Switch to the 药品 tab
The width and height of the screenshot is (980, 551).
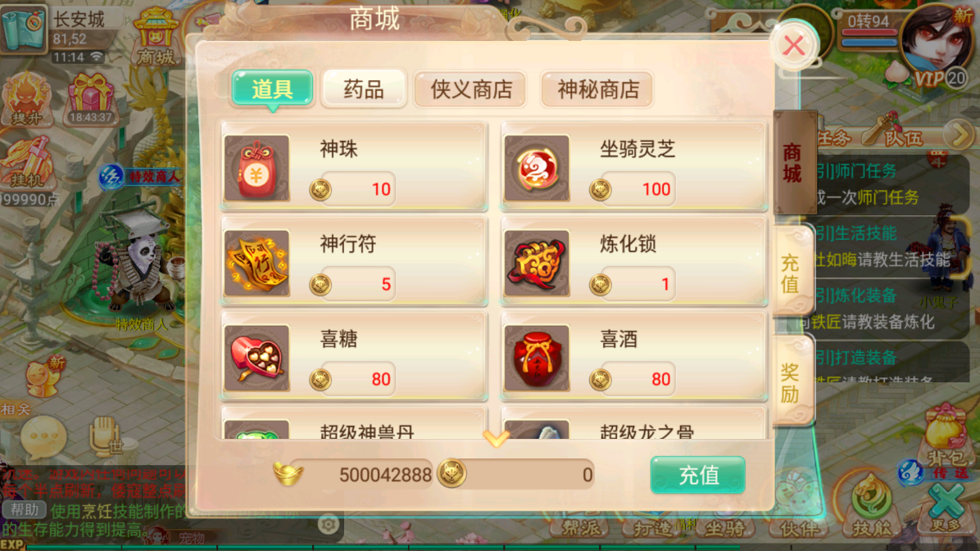point(364,89)
